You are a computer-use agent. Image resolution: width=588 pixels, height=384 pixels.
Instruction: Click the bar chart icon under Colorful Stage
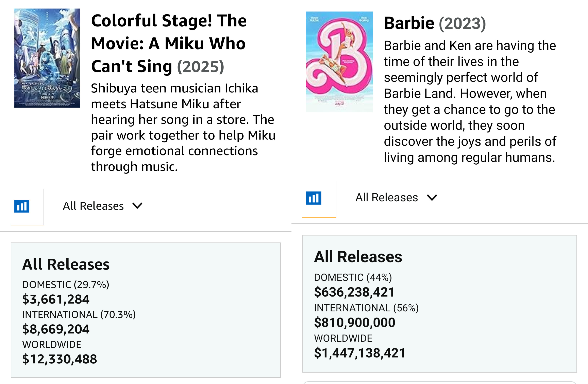pyautogui.click(x=22, y=206)
